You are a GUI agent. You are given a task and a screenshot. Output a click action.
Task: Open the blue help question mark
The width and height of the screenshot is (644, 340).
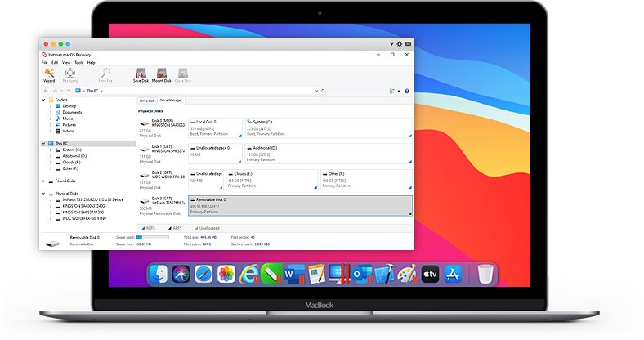[407, 92]
